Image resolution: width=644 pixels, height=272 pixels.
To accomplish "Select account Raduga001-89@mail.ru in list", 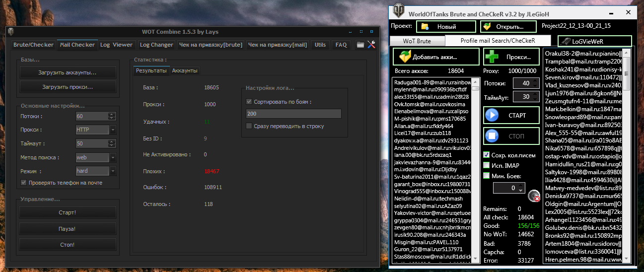I will [x=432, y=82].
